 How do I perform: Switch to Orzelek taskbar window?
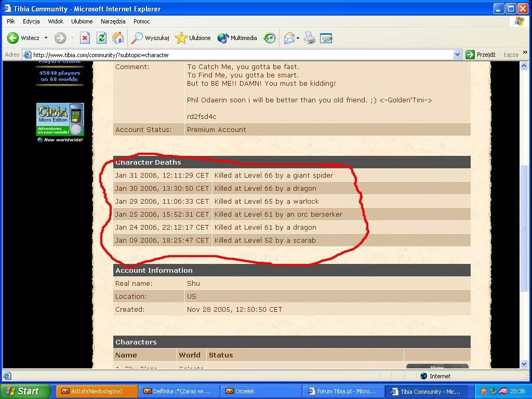coord(261,391)
